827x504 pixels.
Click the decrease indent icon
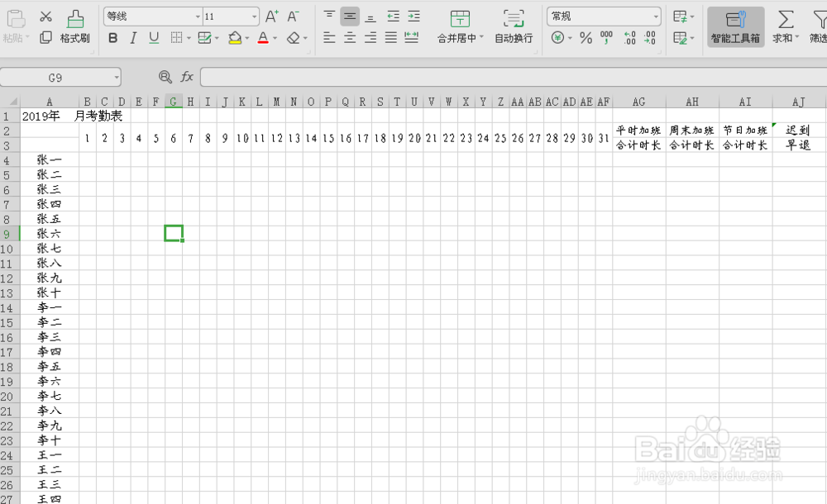pyautogui.click(x=394, y=17)
